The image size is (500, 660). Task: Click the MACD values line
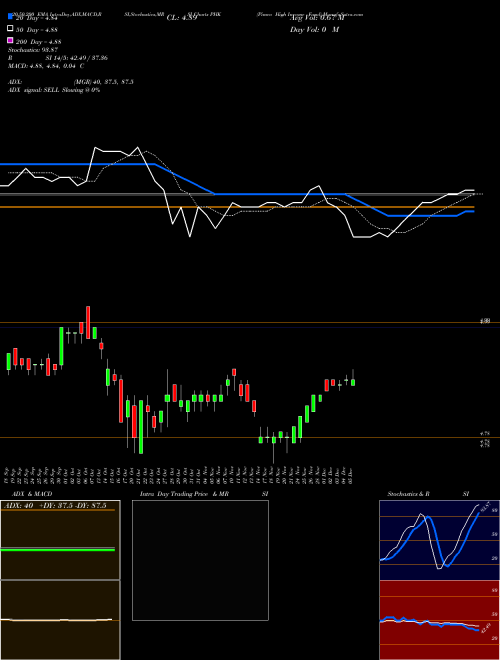[46, 66]
